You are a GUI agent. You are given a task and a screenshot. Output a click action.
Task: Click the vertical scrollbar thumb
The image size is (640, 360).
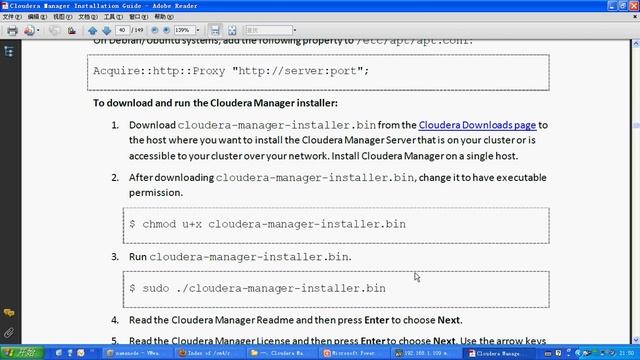coord(636,125)
